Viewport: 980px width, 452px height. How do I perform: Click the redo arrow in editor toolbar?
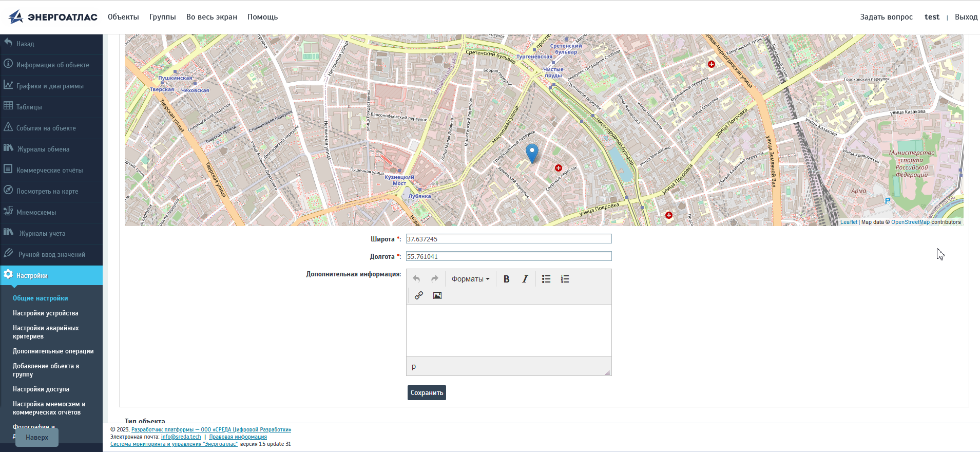[435, 279]
